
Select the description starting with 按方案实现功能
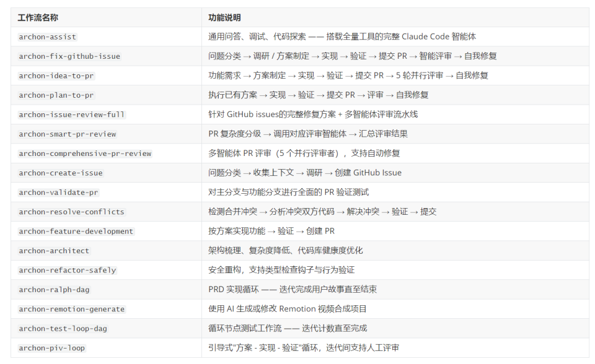(x=271, y=231)
